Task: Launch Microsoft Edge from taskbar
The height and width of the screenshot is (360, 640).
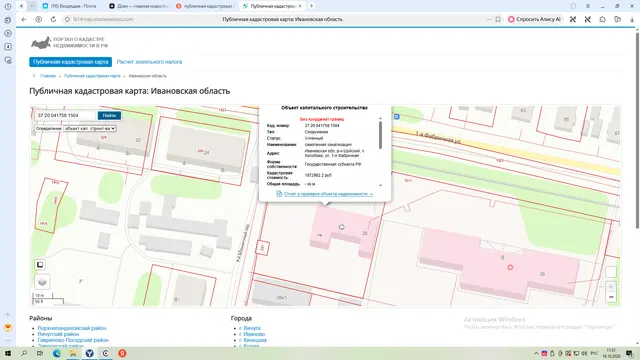Action: 57,353
